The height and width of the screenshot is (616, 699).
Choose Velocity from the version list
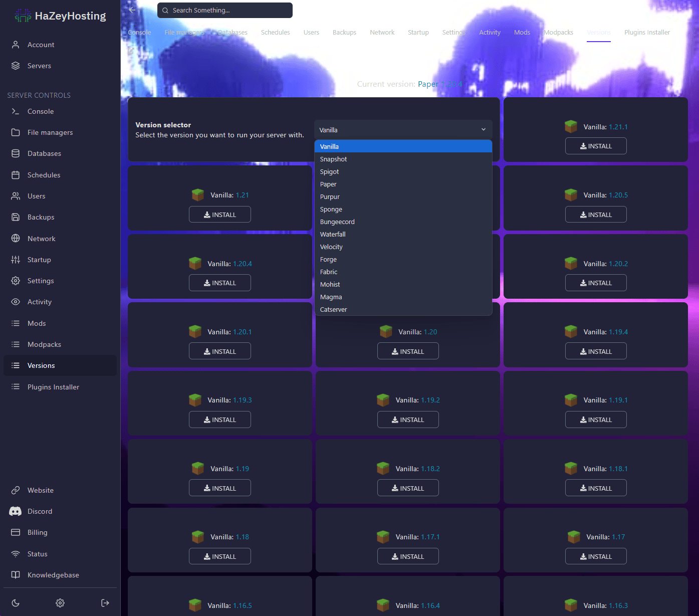click(x=403, y=247)
